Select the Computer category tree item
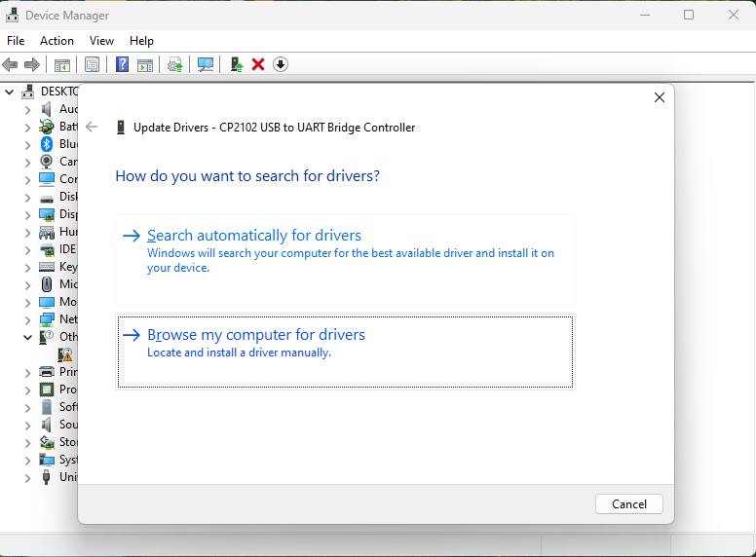756x557 pixels. [x=68, y=179]
